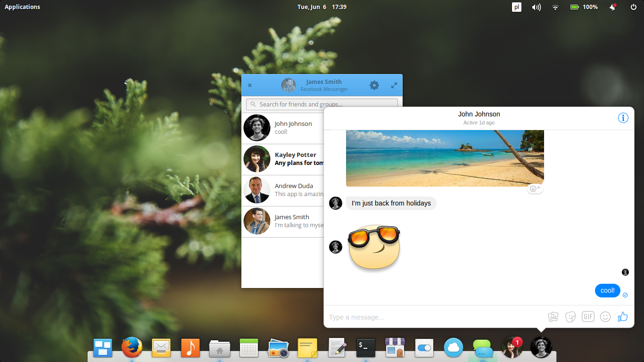The image size is (644, 362).
Task: Open the GIF picker
Action: 587,317
